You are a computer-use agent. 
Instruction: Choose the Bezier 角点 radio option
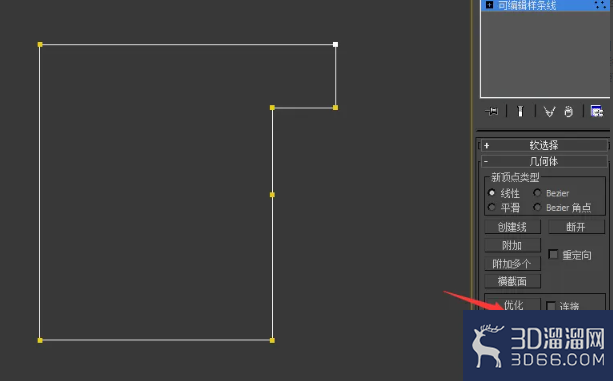coord(537,207)
